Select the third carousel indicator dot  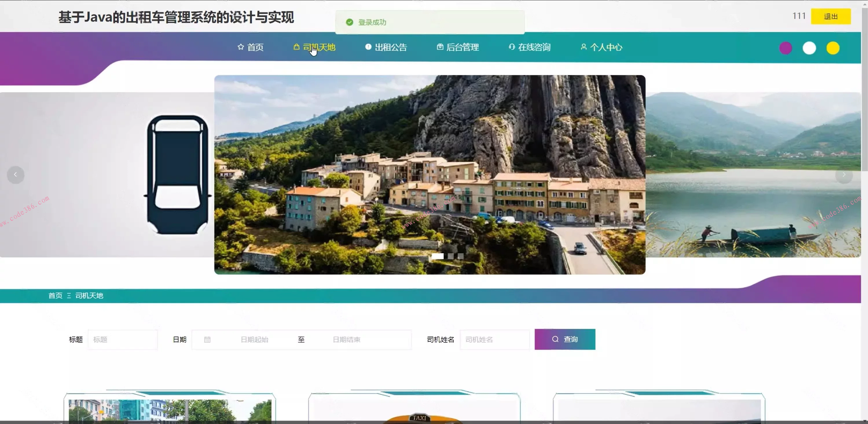[x=460, y=256]
